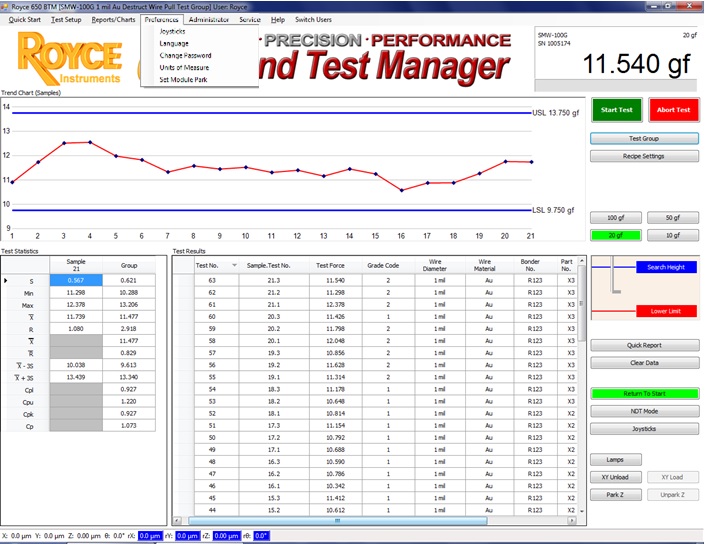Click the XY Unload button
Viewport: 705px width, 544px height.
[x=616, y=477]
